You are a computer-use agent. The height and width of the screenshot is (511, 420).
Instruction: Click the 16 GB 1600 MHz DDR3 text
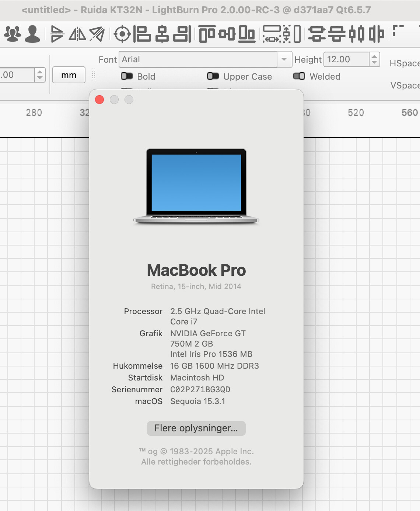click(x=214, y=366)
